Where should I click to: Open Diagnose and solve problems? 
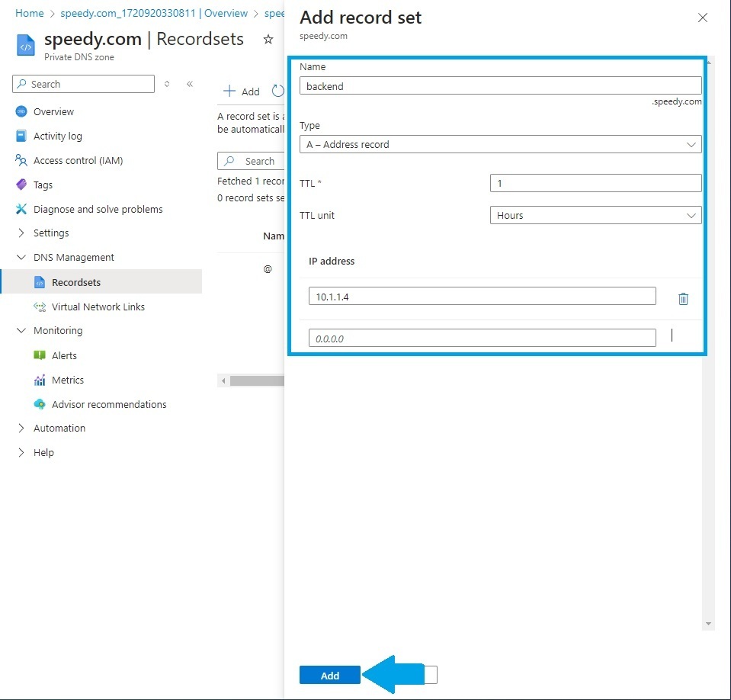click(x=98, y=209)
